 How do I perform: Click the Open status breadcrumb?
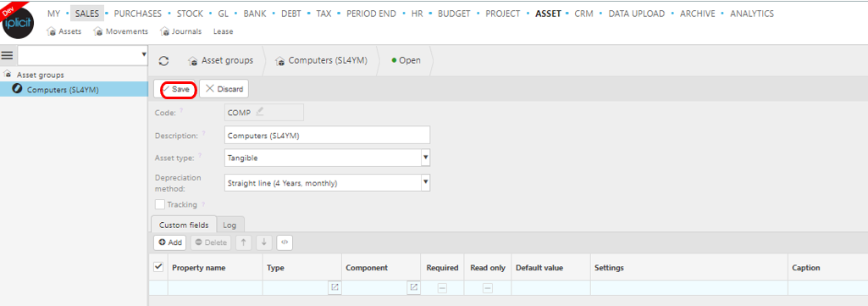pos(406,60)
